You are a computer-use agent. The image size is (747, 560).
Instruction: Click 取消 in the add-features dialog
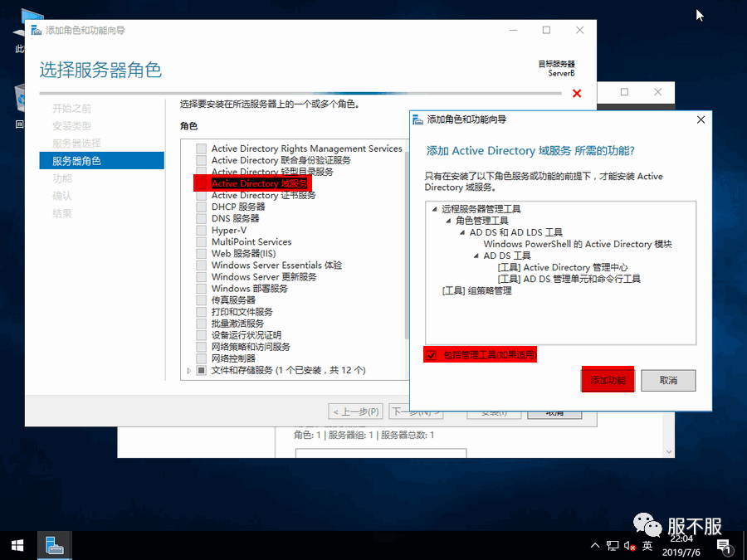[x=668, y=380]
